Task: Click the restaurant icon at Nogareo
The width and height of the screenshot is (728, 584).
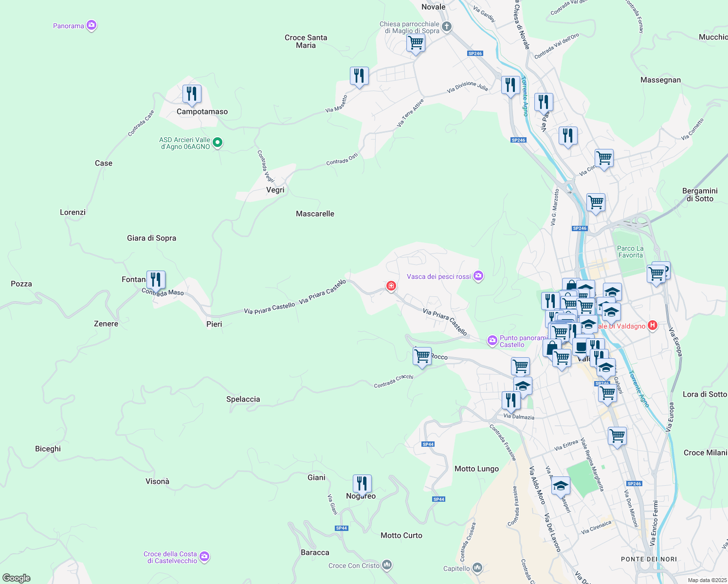Action: click(x=362, y=484)
